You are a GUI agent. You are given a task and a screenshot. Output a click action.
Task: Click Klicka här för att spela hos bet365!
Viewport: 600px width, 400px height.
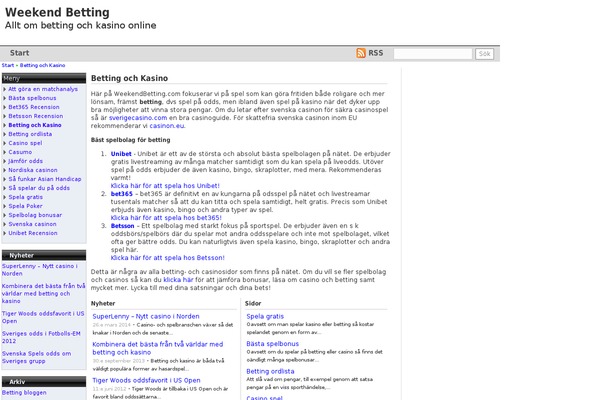coord(166,218)
